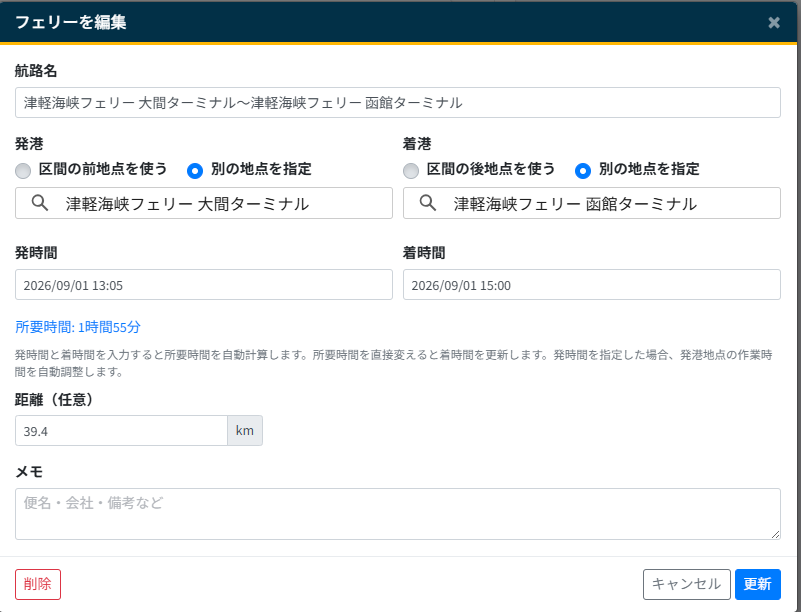Click the red 削除 delete button

[38, 584]
